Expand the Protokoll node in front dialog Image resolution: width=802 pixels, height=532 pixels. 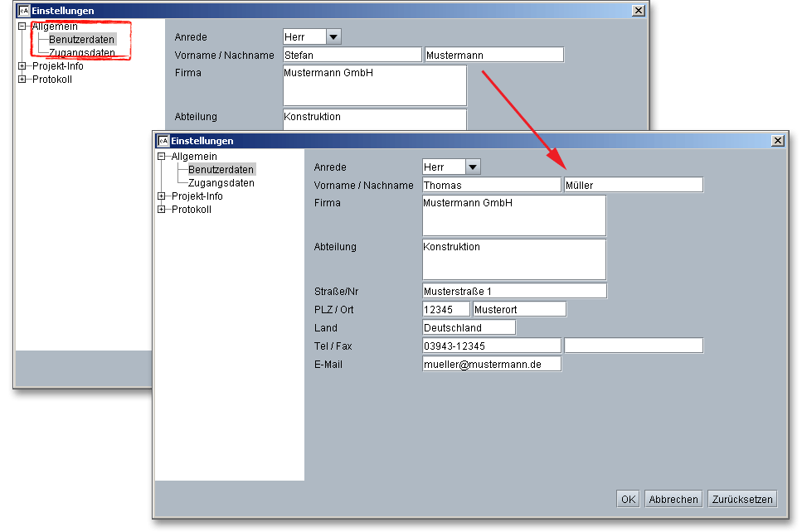pyautogui.click(x=161, y=210)
